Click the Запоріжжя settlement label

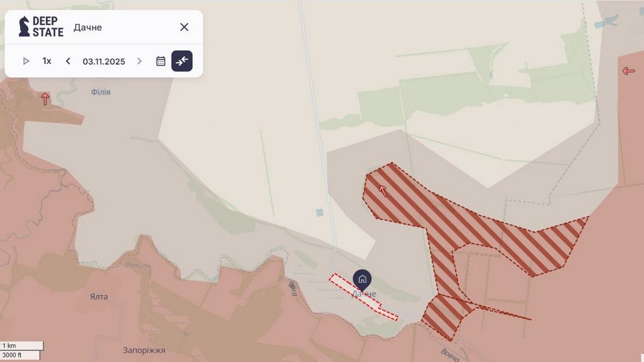click(x=144, y=350)
